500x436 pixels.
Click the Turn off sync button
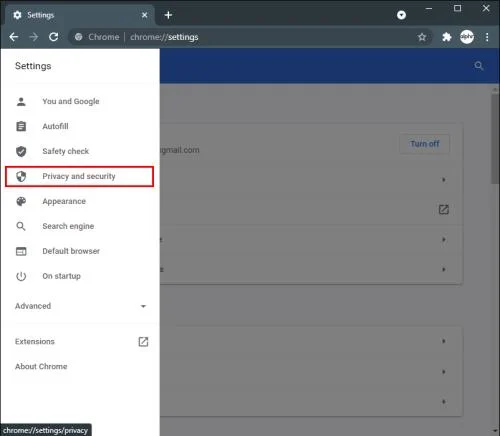pyautogui.click(x=424, y=144)
